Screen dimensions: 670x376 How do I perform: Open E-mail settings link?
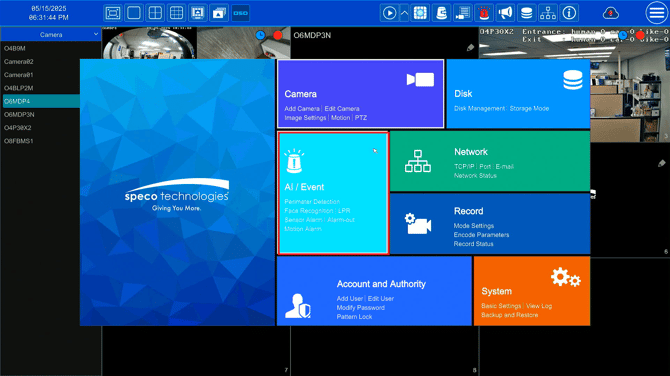[x=505, y=167]
